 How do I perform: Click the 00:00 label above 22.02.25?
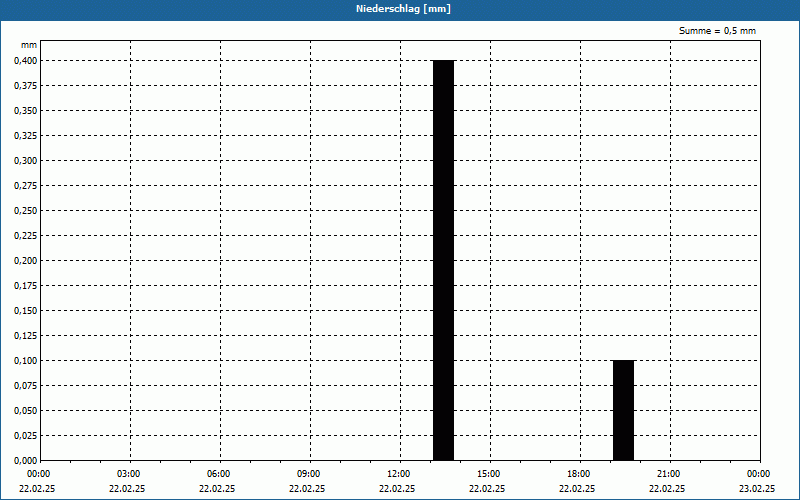click(38, 474)
